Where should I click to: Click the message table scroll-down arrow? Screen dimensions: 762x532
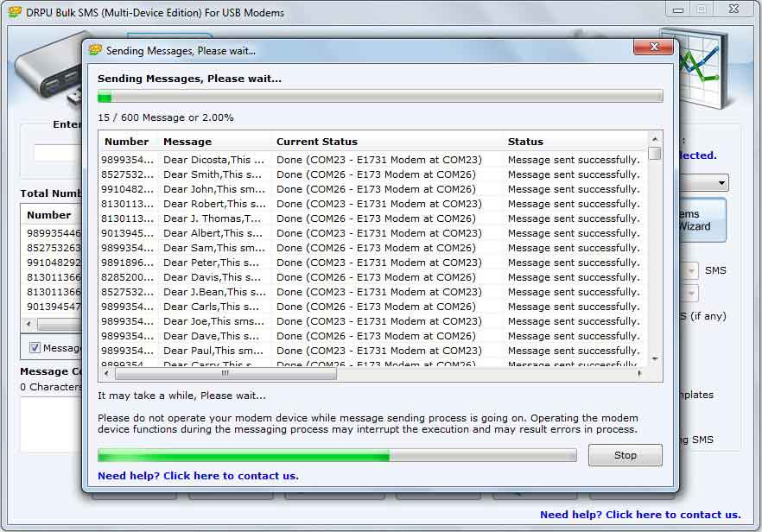(x=655, y=358)
